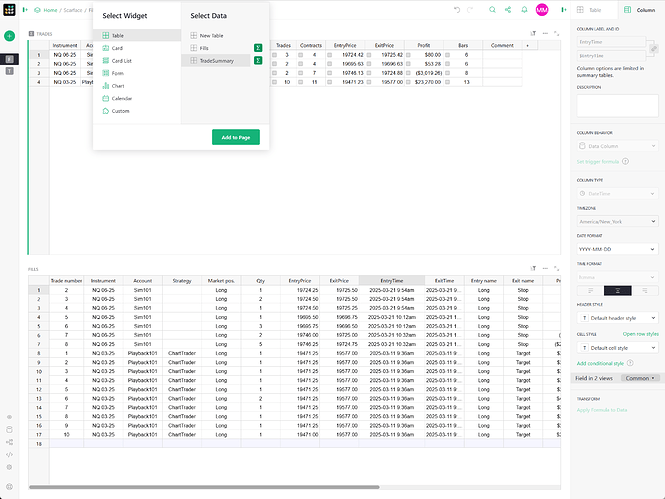Select TradeSummary as data source
This screenshot has width=665, height=499.
point(215,61)
